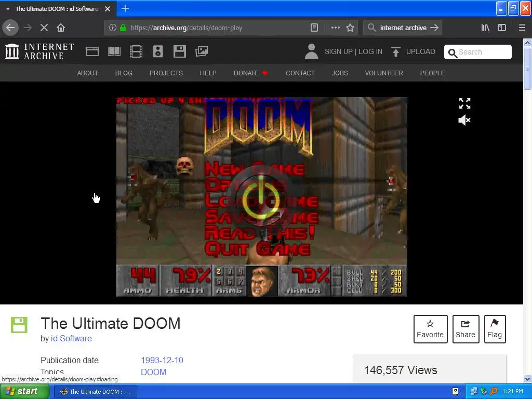Open the Windows Start menu

[24, 392]
